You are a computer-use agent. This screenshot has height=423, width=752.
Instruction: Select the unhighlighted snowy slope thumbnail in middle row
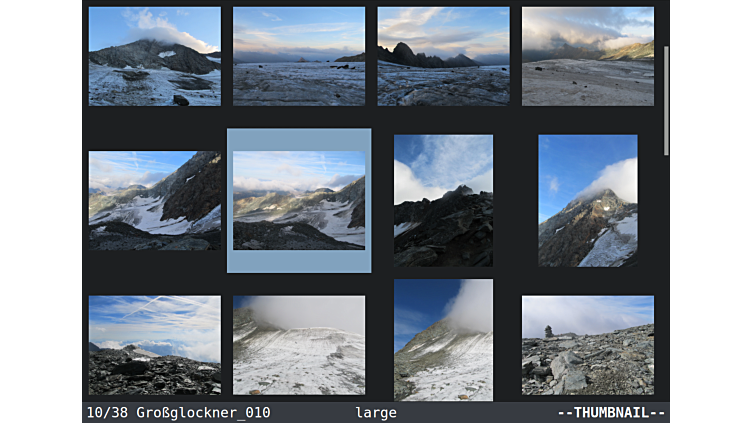154,200
